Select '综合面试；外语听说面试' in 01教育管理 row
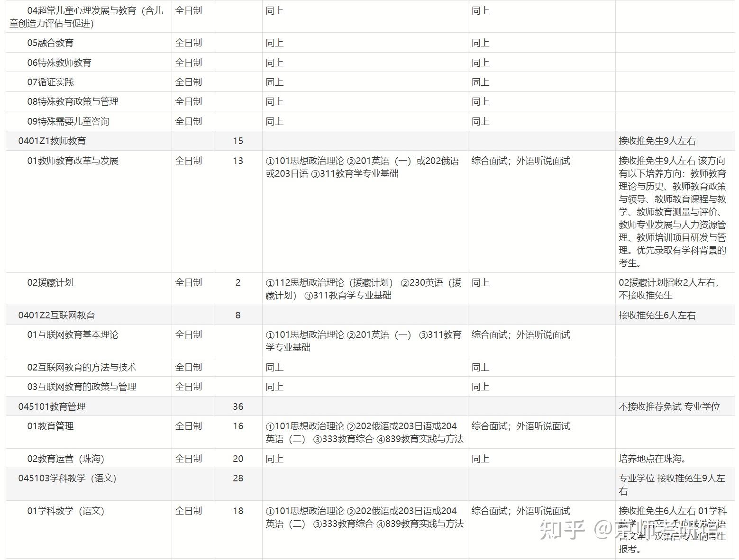Viewport: 739px width, 560px height. pyautogui.click(x=521, y=426)
